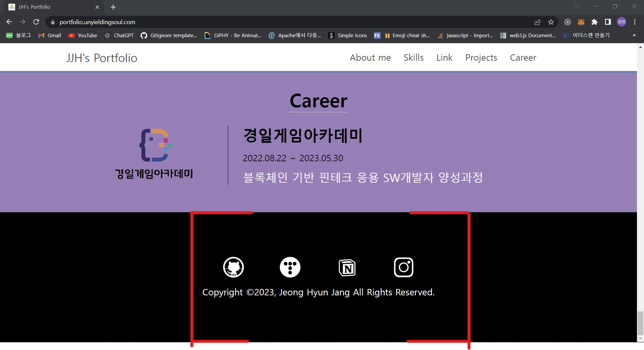
Task: Click the 블록체인 기반 핀테크 course description
Action: (363, 177)
